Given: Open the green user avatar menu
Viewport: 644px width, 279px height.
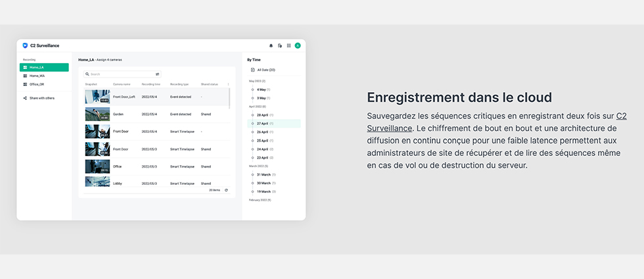Looking at the screenshot, I should pos(298,45).
